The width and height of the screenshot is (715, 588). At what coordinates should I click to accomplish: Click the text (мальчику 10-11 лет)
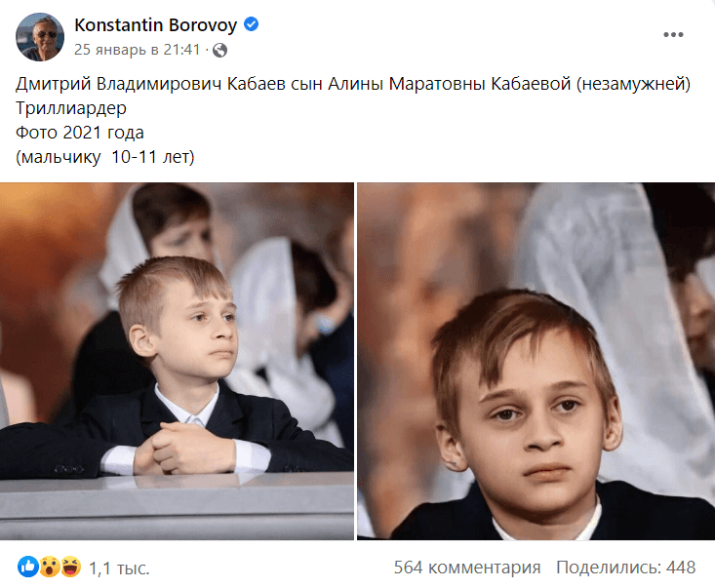[x=105, y=157]
